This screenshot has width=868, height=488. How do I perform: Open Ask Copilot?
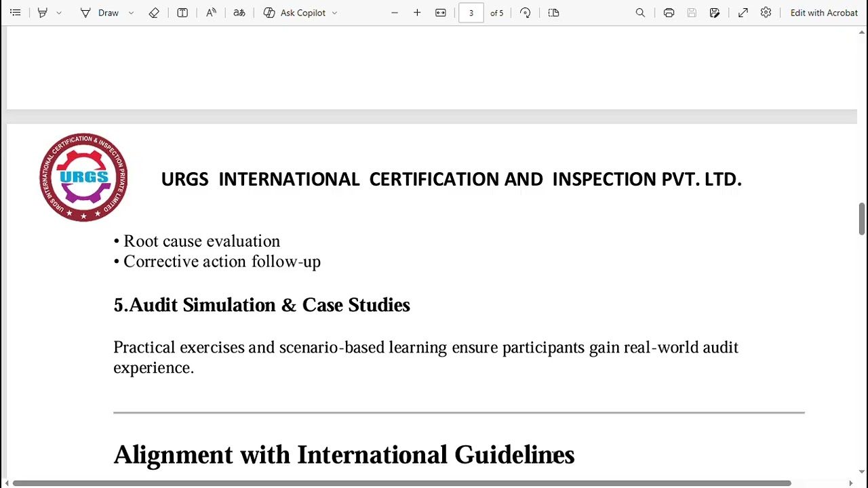click(x=295, y=13)
